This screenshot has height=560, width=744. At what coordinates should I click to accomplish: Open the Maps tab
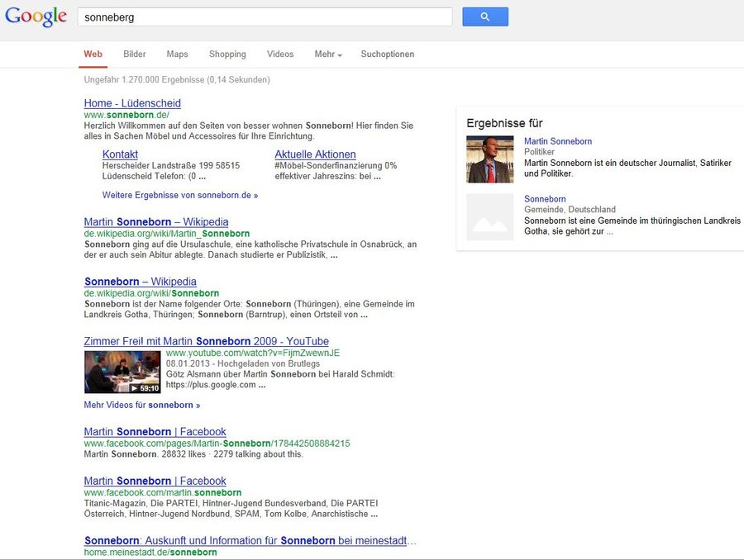pyautogui.click(x=177, y=55)
